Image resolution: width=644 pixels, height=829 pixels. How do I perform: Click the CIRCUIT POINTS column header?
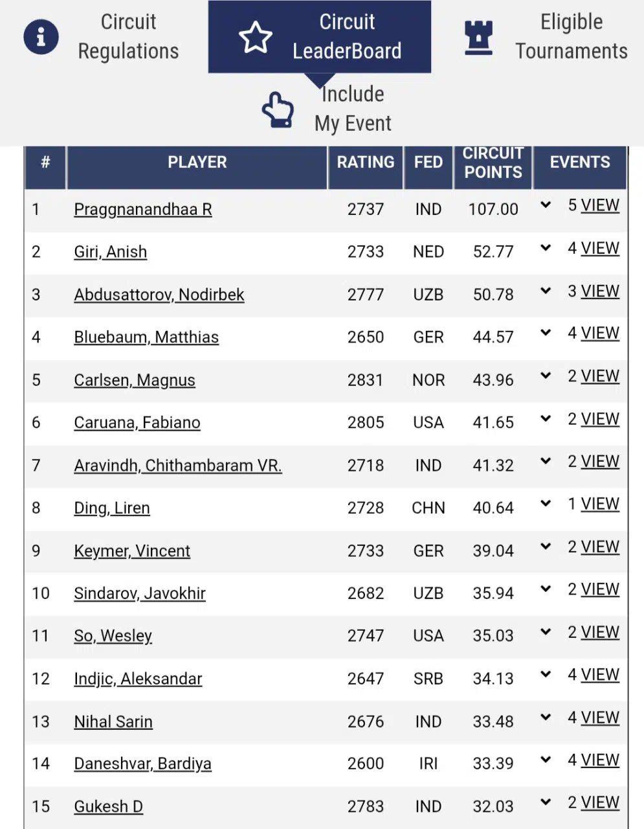pos(493,163)
